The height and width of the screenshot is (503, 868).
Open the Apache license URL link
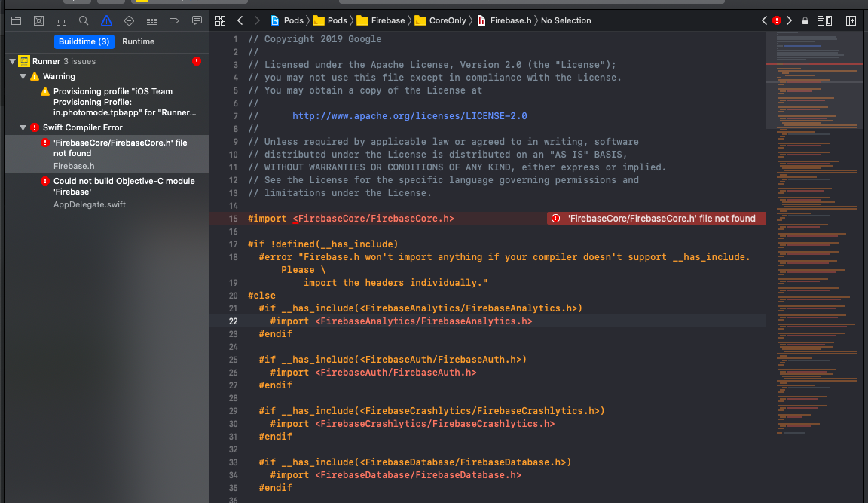click(x=410, y=116)
